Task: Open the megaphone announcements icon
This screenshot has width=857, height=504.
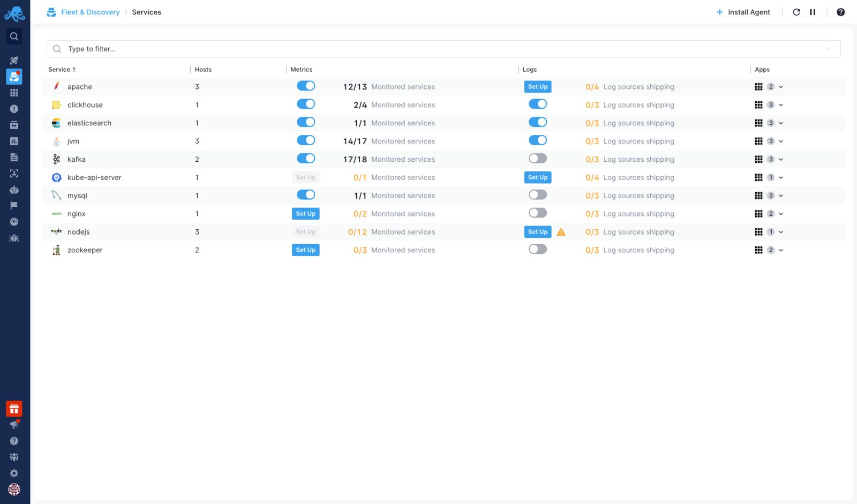Action: tap(14, 425)
